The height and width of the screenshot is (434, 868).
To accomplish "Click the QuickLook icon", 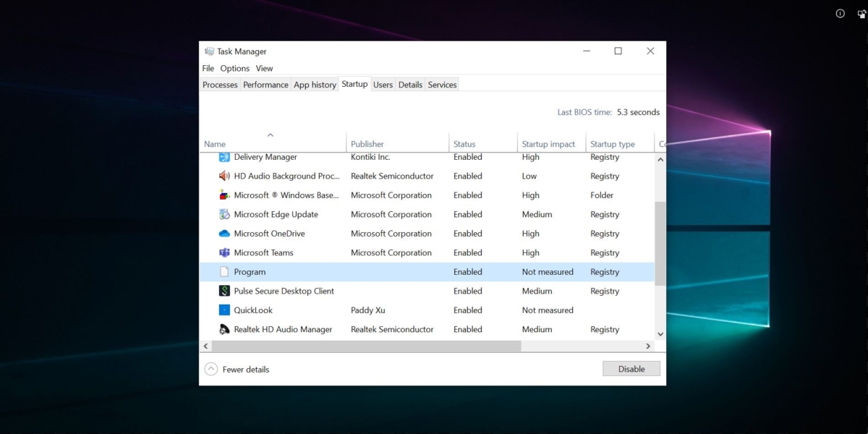I will point(224,310).
